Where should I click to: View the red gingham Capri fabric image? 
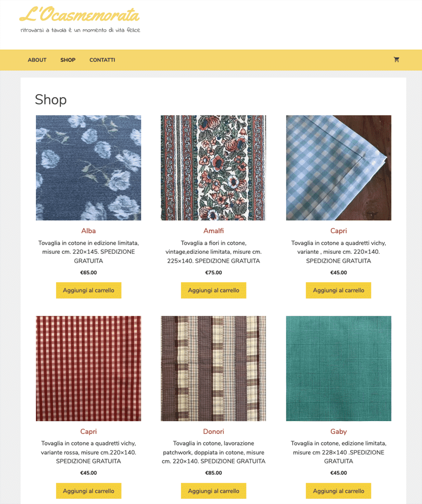(x=89, y=368)
